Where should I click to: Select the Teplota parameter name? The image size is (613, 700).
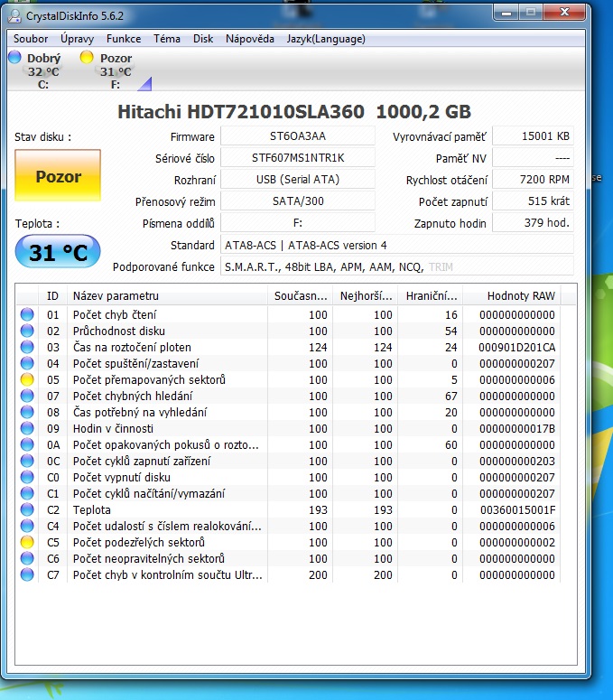(92, 509)
